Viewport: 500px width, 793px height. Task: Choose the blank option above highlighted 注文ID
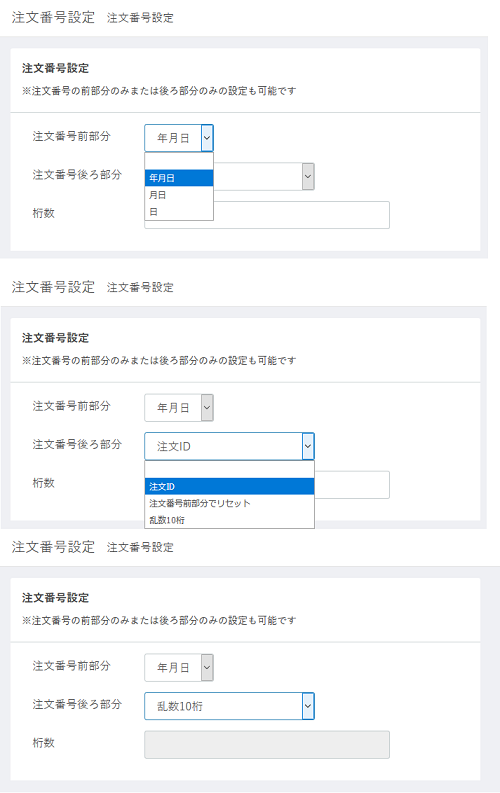pos(230,470)
